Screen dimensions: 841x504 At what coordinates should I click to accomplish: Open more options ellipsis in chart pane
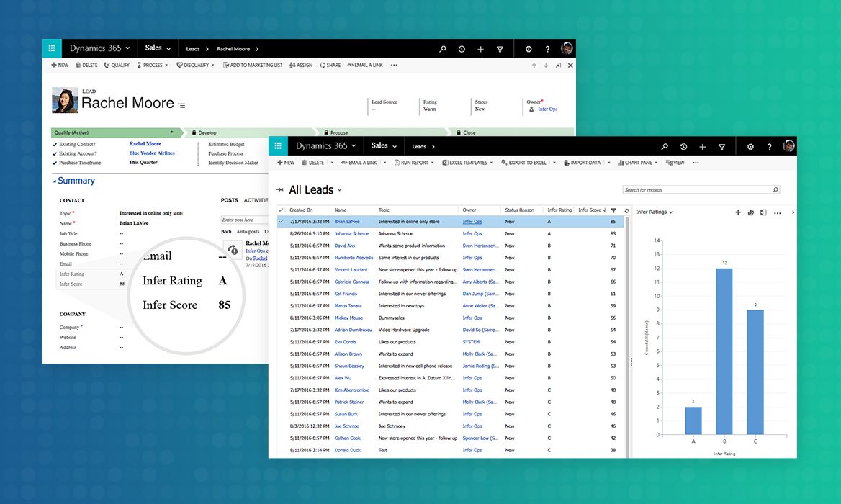pyautogui.click(x=778, y=213)
